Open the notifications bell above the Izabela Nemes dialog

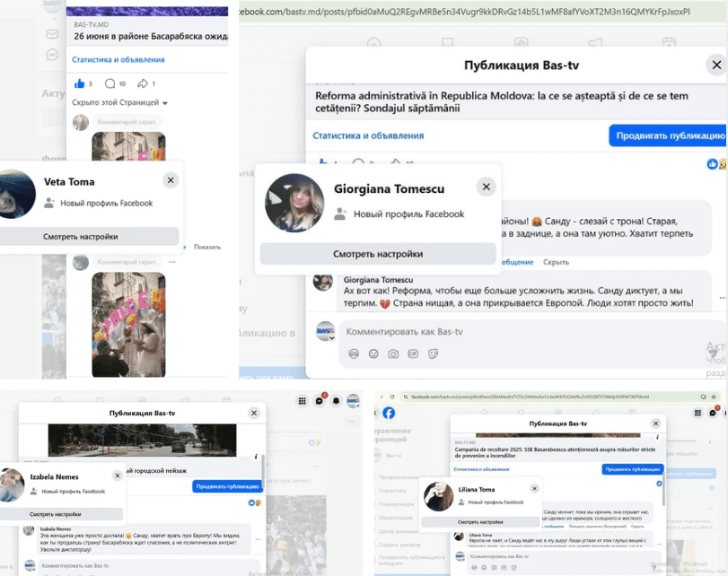[336, 401]
